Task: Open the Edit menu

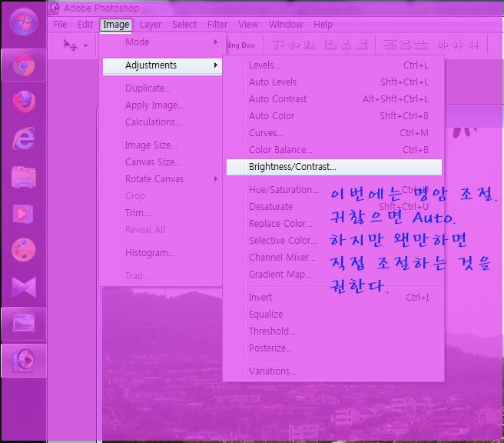Action: pos(85,25)
